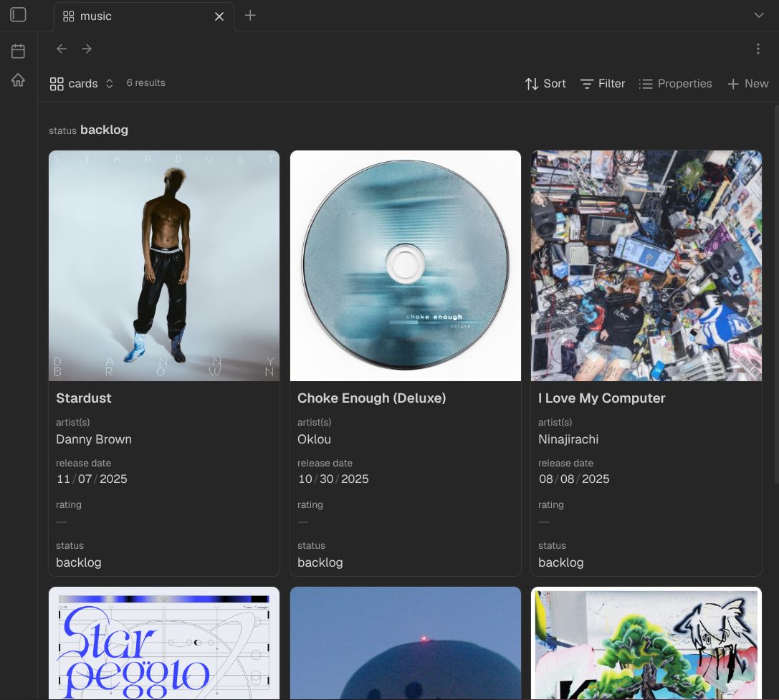Add a new tab with plus icon
The image size is (779, 700).
point(250,15)
